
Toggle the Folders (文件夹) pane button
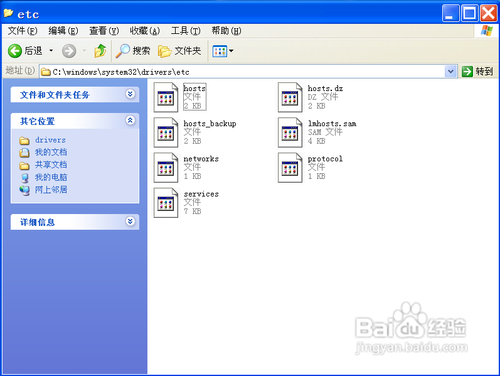180,51
